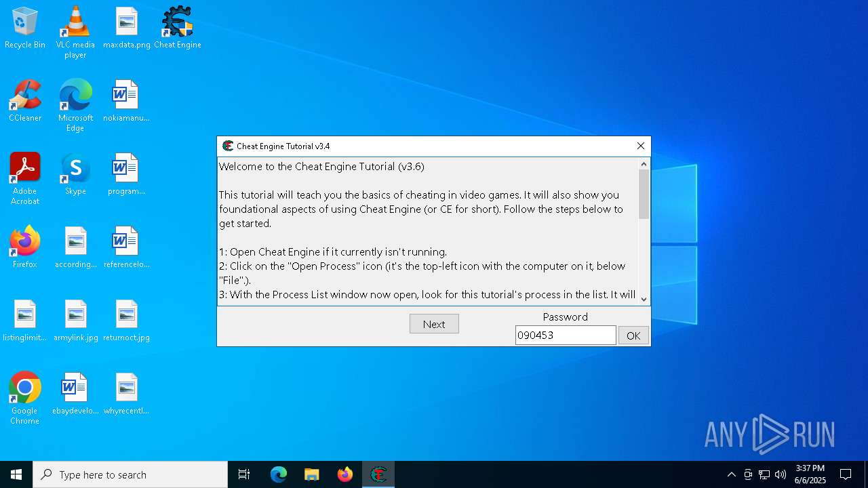Open the clock showing 3:37 PM
Viewport: 868px width, 488px height.
point(810,474)
